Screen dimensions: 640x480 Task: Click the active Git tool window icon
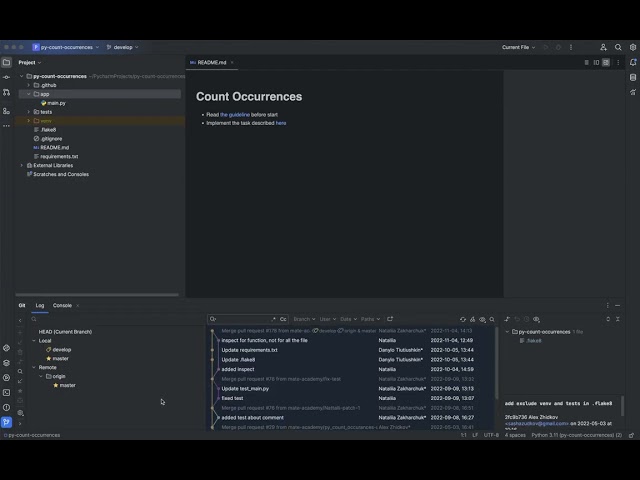click(x=7, y=422)
